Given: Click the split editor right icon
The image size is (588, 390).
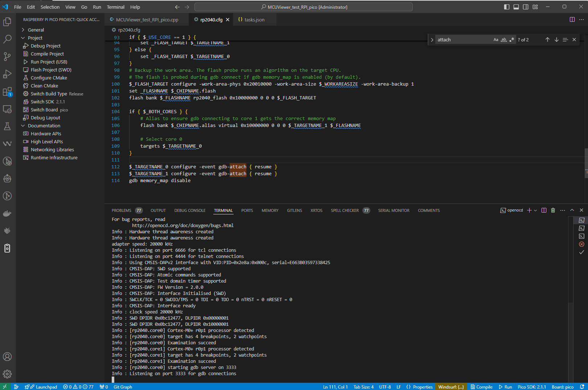Looking at the screenshot, I should click(572, 20).
